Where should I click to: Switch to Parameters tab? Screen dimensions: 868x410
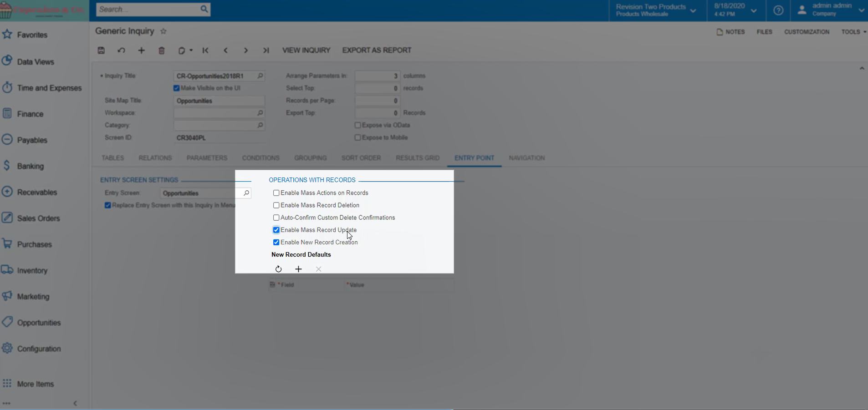tap(207, 158)
